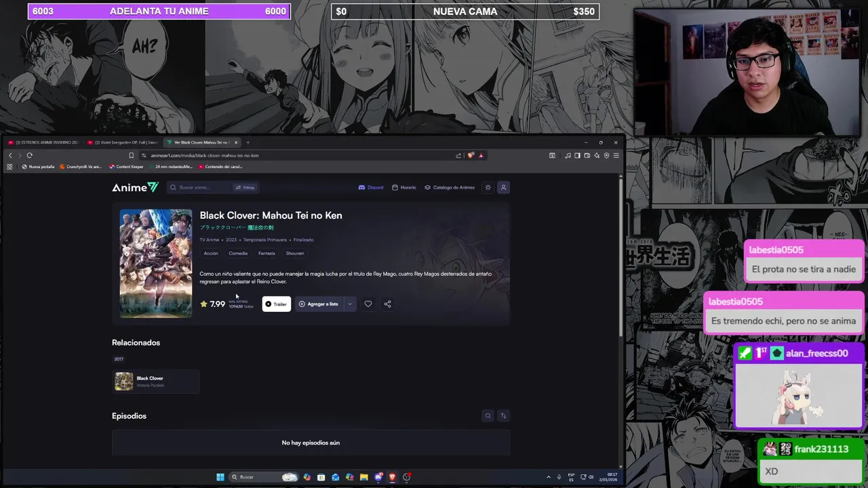Toggle the browser sidebar panel
This screenshot has height=488, width=868.
[577, 156]
